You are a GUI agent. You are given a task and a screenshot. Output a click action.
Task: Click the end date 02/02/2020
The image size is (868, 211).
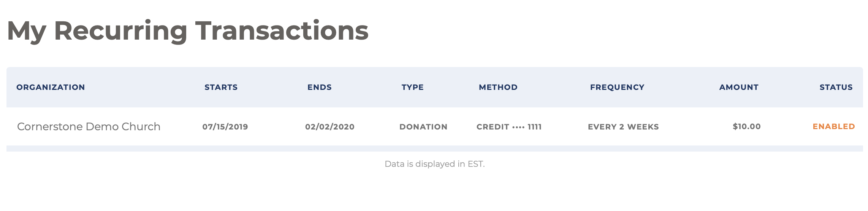click(330, 127)
